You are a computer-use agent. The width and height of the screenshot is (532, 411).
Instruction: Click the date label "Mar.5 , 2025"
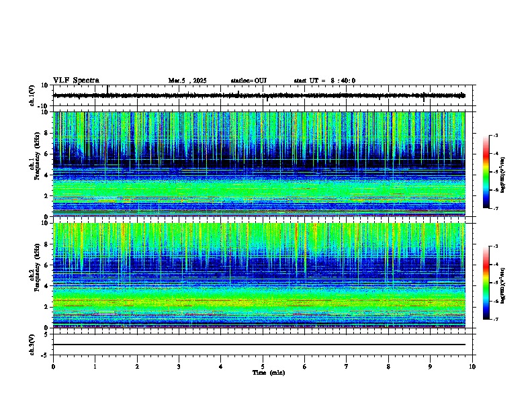coord(187,81)
